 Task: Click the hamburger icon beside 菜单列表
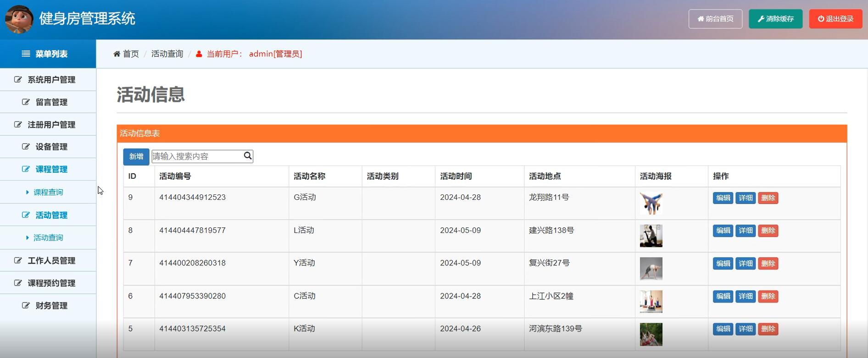(x=26, y=54)
